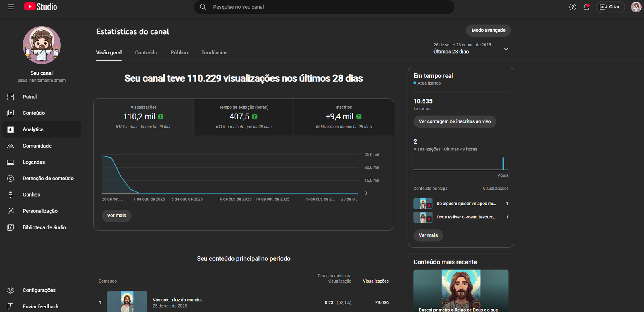Screen dimensions: 644x312
Task: Open the hamburger menu icon
Action: (x=11, y=7)
